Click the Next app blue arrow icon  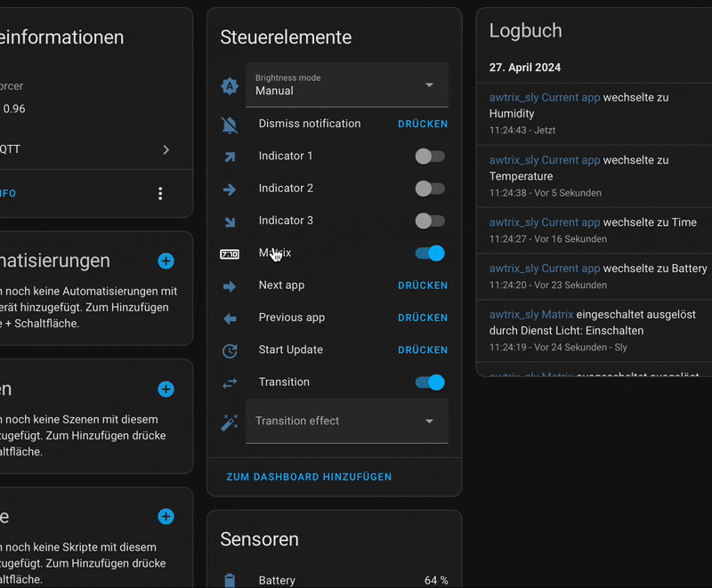(x=230, y=285)
